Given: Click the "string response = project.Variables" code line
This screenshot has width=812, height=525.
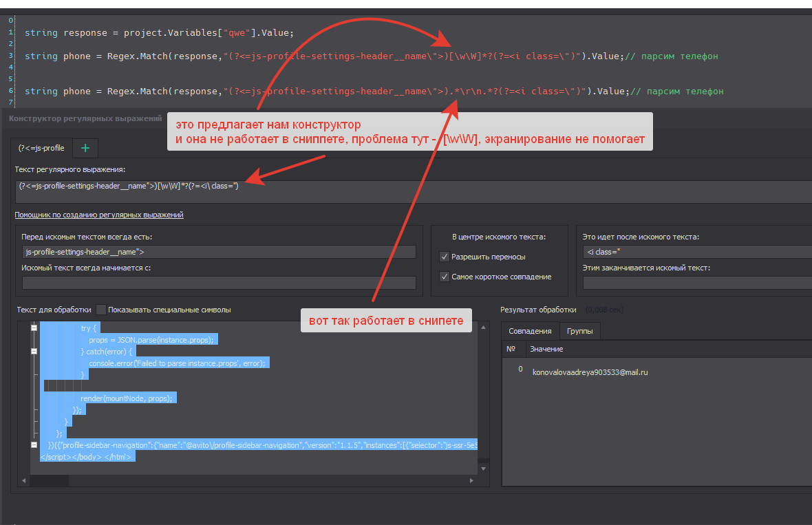Looking at the screenshot, I should click(x=159, y=32).
